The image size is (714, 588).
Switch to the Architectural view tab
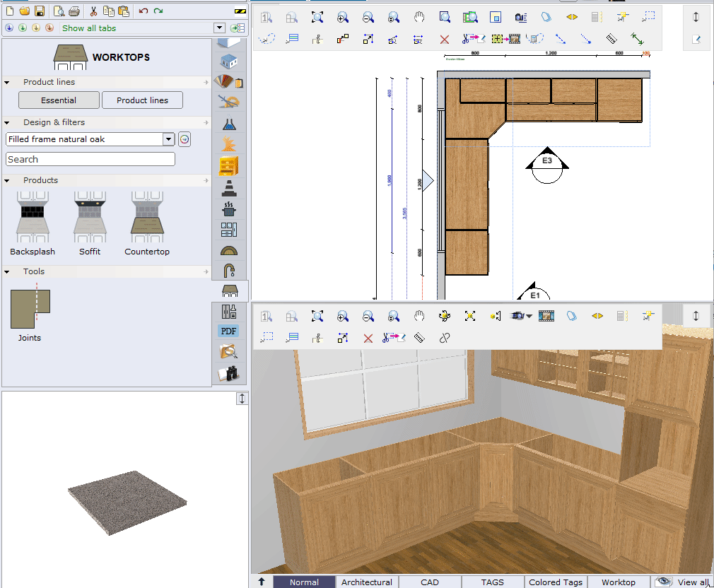pos(367,582)
